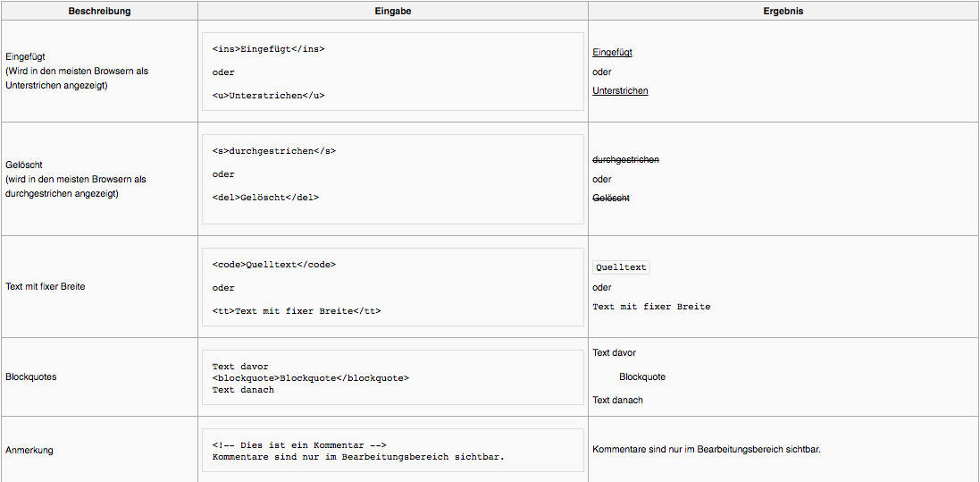Click the Ergebnis column header
The image size is (980, 482).
783,11
